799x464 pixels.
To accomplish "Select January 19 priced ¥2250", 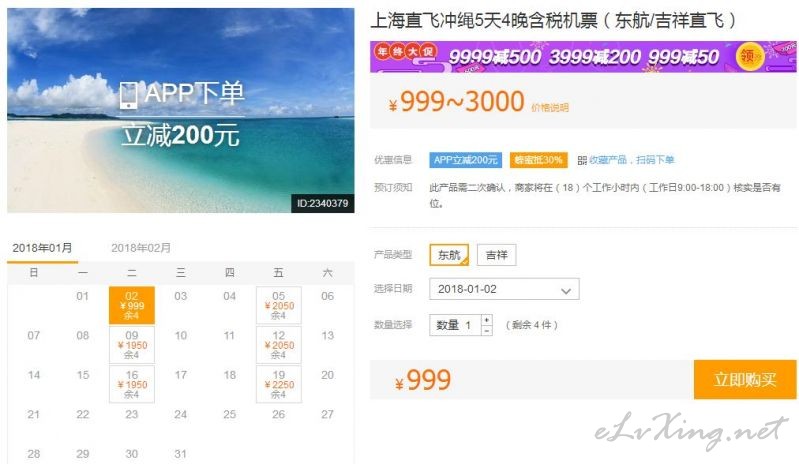I will 279,384.
